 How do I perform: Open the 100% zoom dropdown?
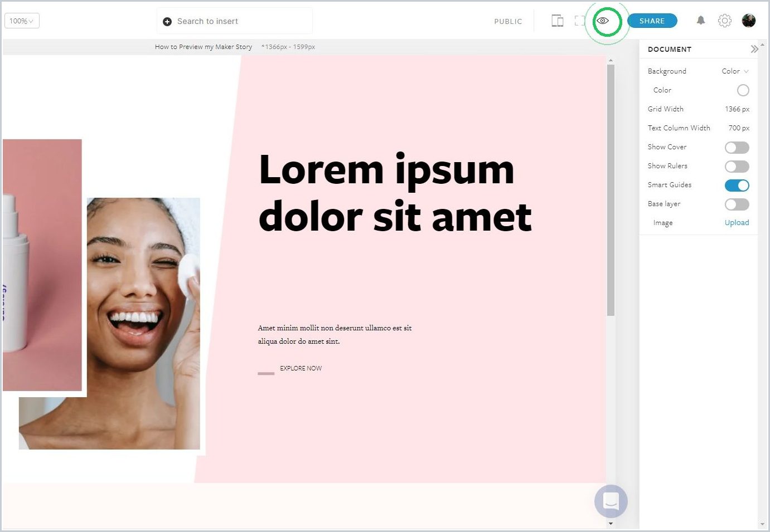[x=22, y=21]
